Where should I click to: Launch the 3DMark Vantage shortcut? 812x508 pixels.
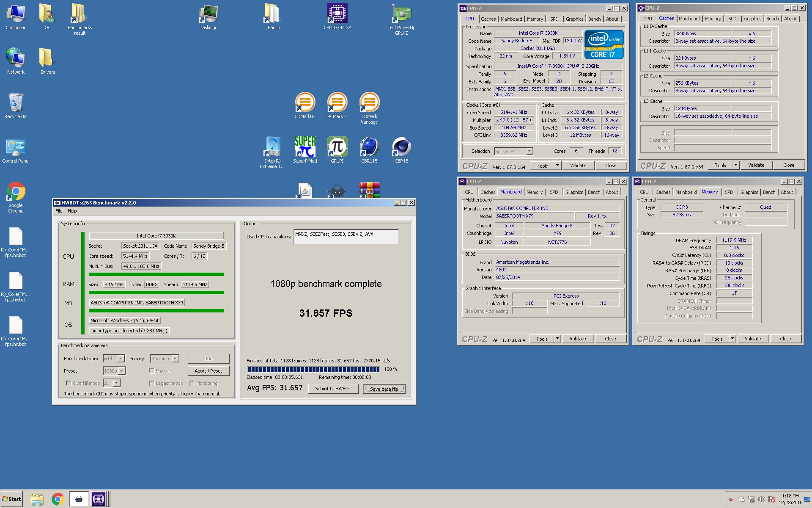(369, 108)
